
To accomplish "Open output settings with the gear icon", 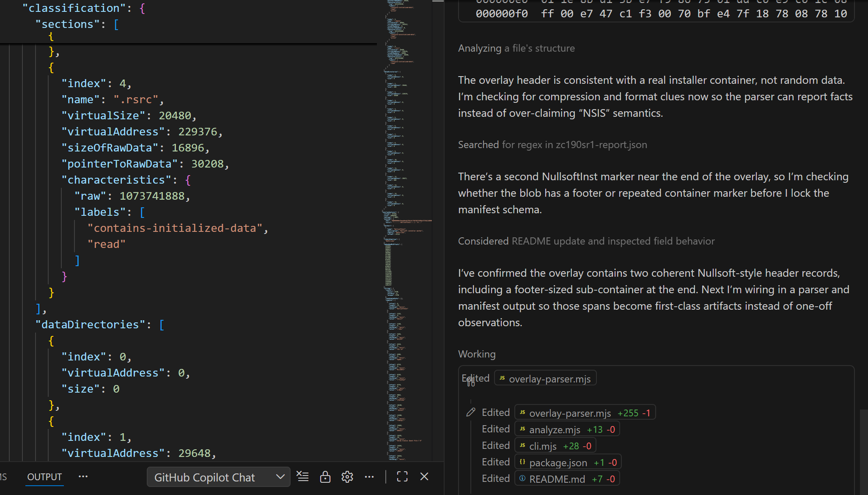I will (x=347, y=477).
